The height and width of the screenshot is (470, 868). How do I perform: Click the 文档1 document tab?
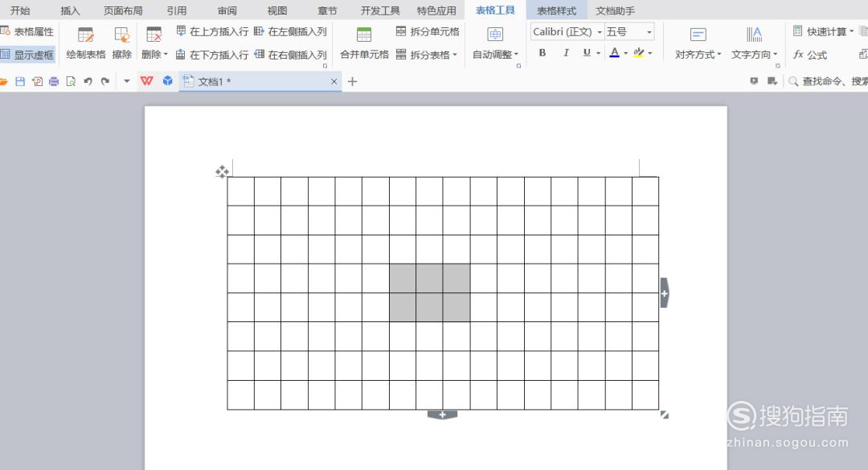(213, 81)
